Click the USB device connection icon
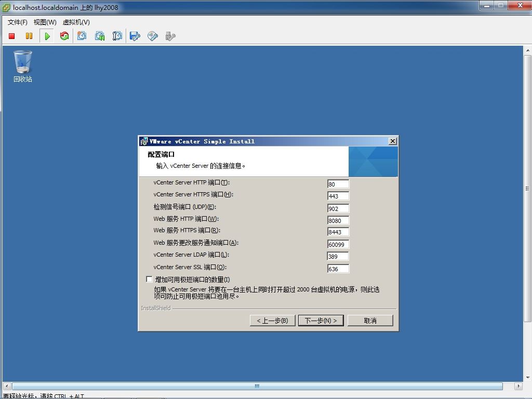Screen dimensions: 532x399 [x=170, y=36]
